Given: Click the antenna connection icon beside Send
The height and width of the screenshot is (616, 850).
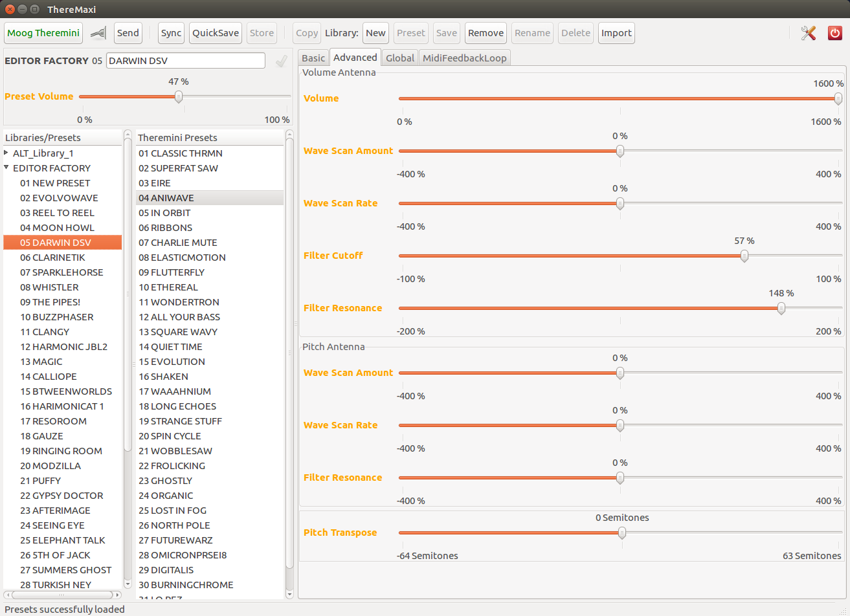Looking at the screenshot, I should (x=98, y=33).
